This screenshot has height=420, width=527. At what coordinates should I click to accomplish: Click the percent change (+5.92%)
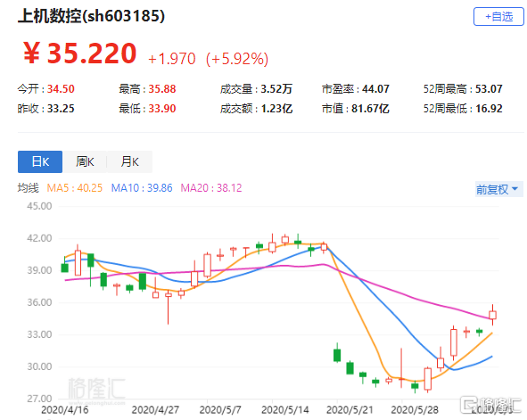click(x=237, y=59)
